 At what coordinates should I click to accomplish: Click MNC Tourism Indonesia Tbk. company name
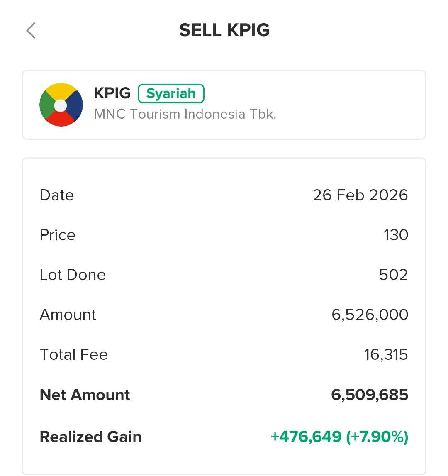[185, 114]
